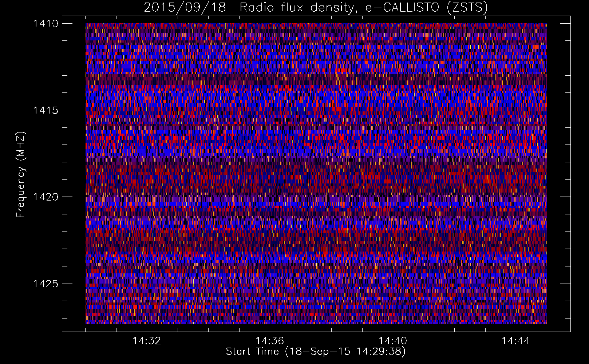Screen dimensions: 589x364
Task: Click the "Start Time (18-Sep-15 14:29:38)" label
Action: (316, 352)
